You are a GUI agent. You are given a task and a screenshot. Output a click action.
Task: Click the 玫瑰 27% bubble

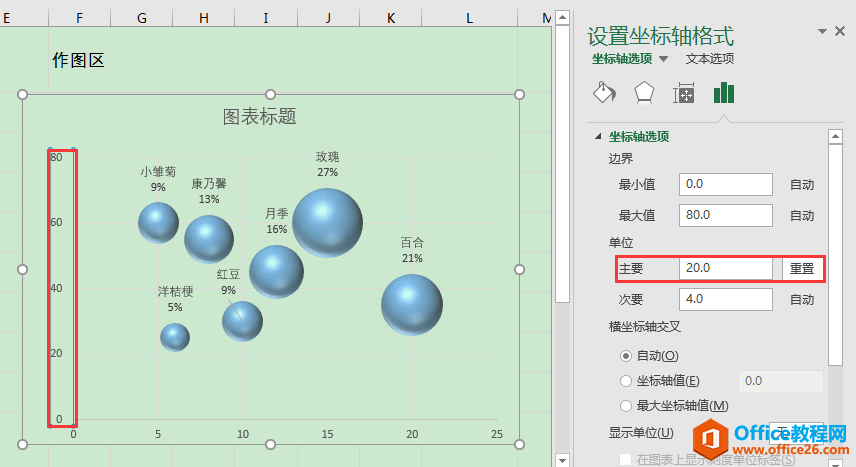tap(328, 222)
